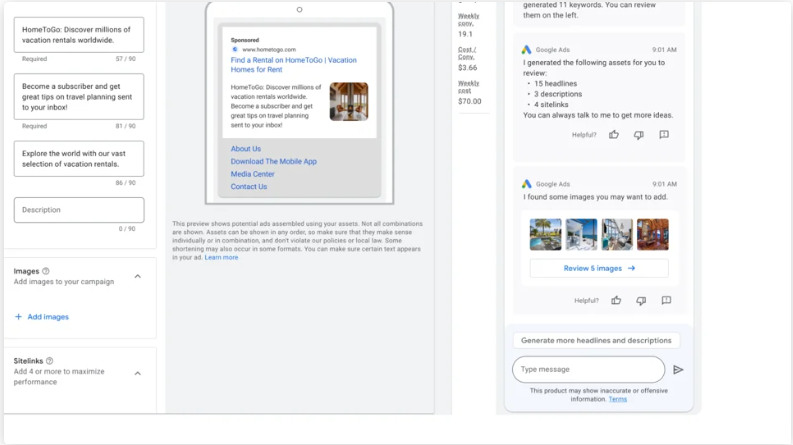This screenshot has height=445, width=793.
Task: Give thumbs up on generated assets message
Action: (613, 135)
